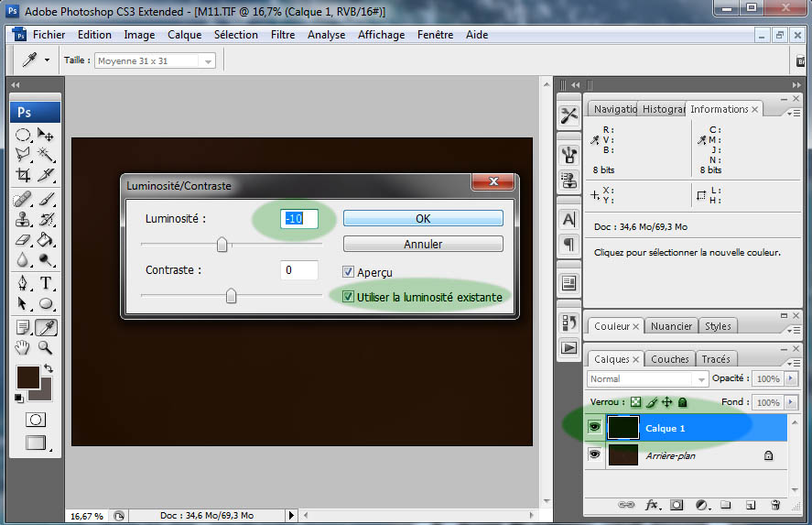Select the Slice tool
This screenshot has width=812, height=525.
click(x=46, y=175)
